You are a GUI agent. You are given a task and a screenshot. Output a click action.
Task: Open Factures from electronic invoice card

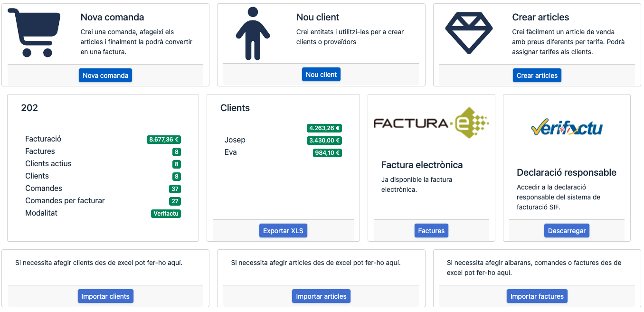[431, 231]
